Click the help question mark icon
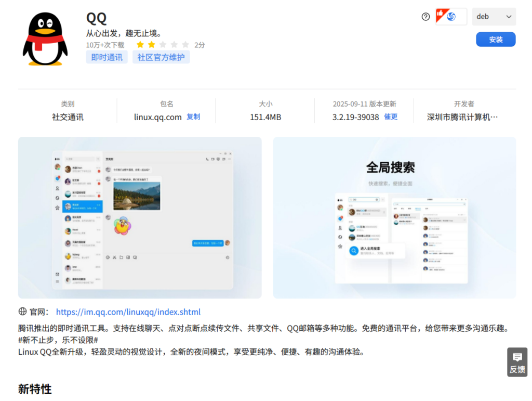The width and height of the screenshot is (532, 401). point(425,17)
